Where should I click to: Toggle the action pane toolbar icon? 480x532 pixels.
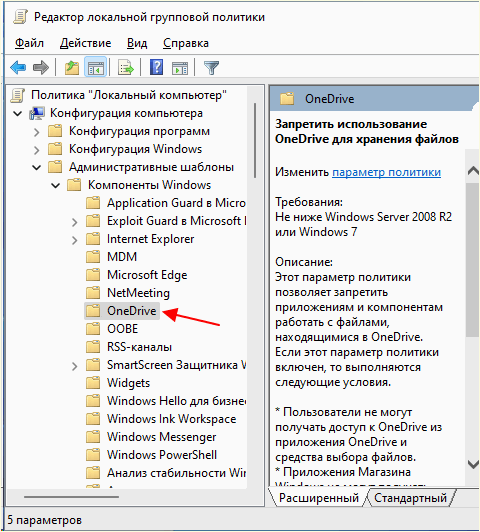tap(180, 68)
